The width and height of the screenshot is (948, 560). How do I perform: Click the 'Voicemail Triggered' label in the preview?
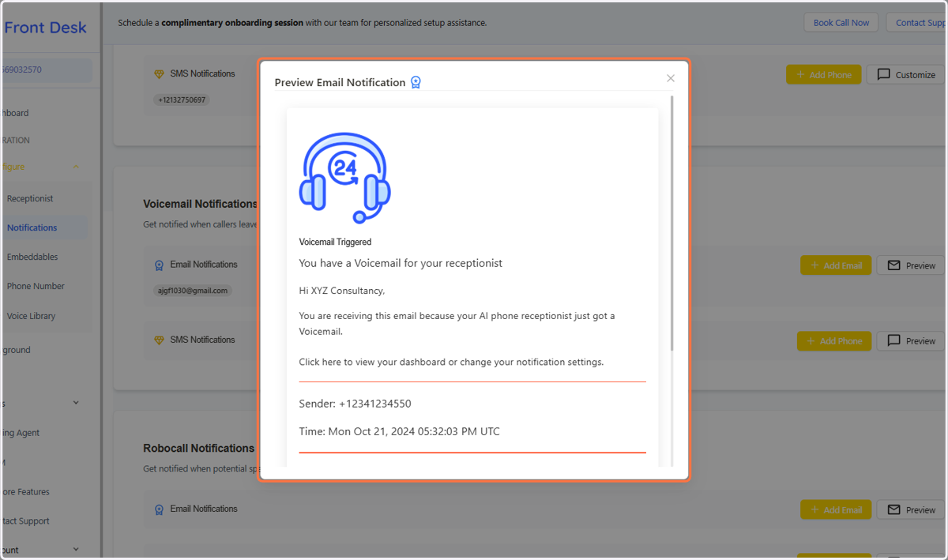(x=335, y=242)
